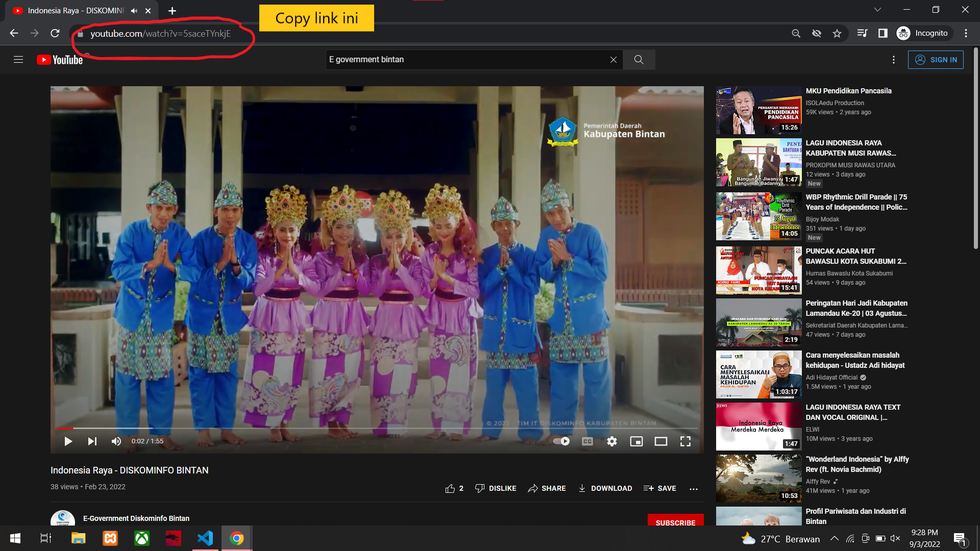Open the channel avatar

point(63,519)
